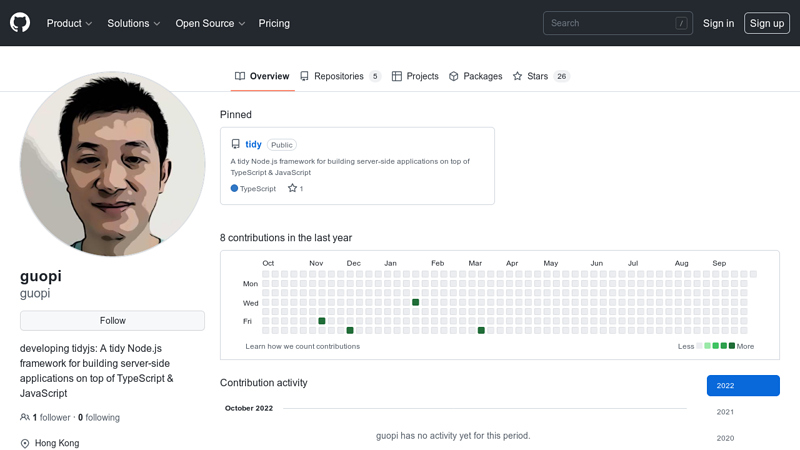The height and width of the screenshot is (450, 800).
Task: Open the GitHub homepage logo
Action: 20,23
